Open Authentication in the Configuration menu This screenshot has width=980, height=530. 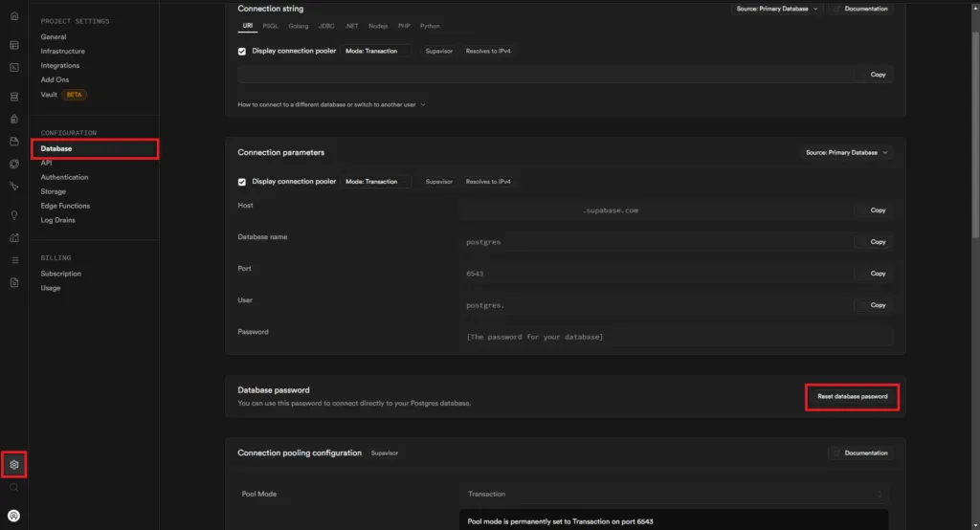tap(64, 177)
